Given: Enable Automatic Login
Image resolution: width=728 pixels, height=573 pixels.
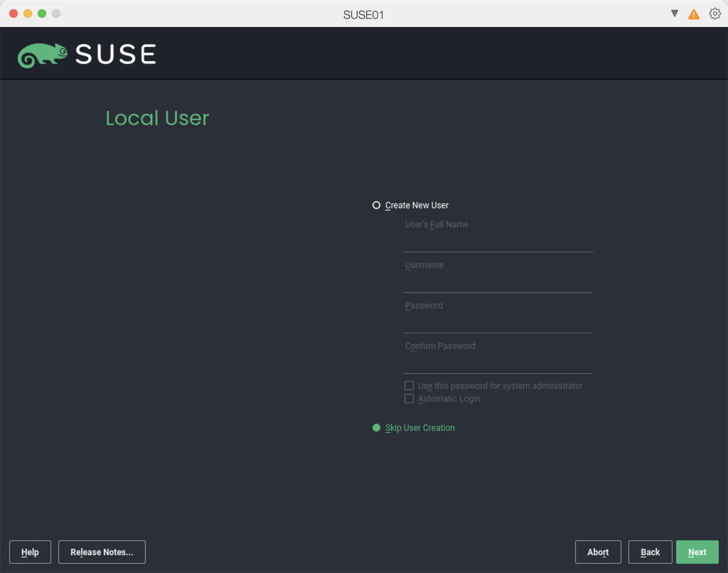Looking at the screenshot, I should [409, 398].
